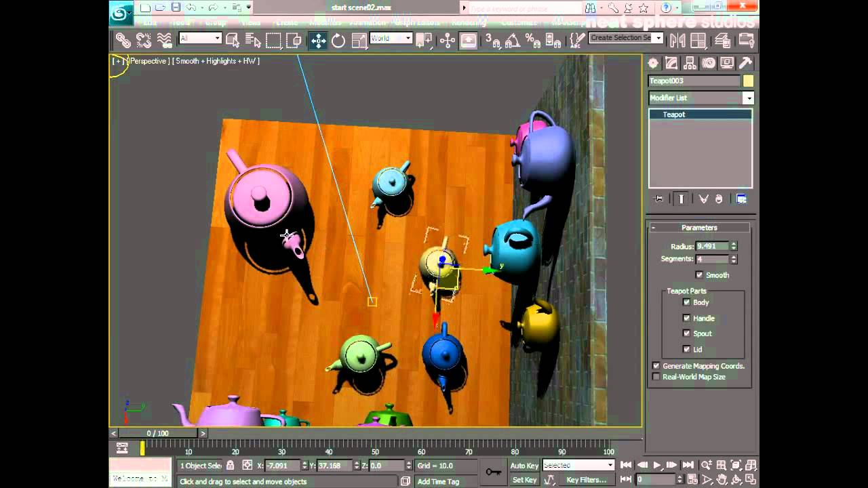Viewport: 868px width, 488px height.
Task: Open the Perspective viewport label menu
Action: (x=149, y=61)
